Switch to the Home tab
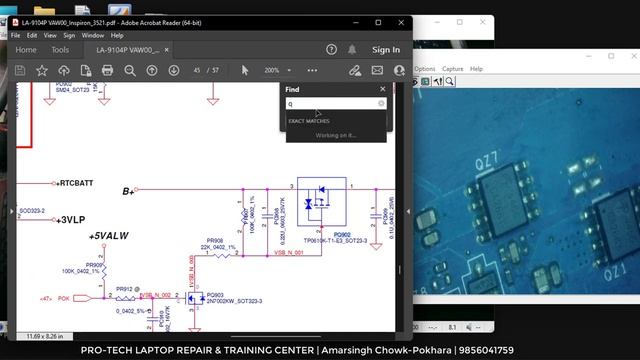 [x=26, y=50]
